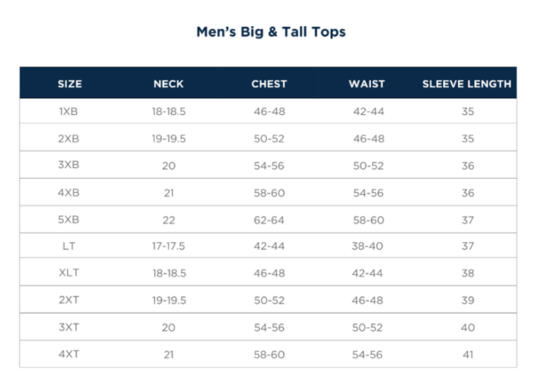Click the Men's Big & Tall Tops title
Screen dimensions: 538x392
click(270, 32)
